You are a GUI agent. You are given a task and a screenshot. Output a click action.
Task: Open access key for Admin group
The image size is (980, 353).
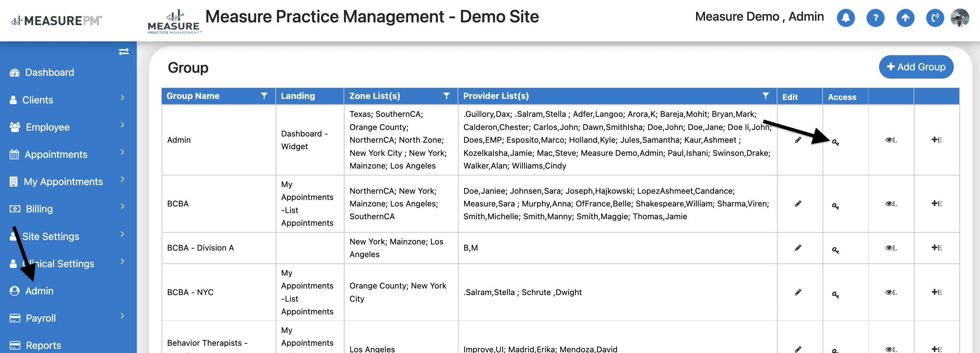tap(835, 142)
